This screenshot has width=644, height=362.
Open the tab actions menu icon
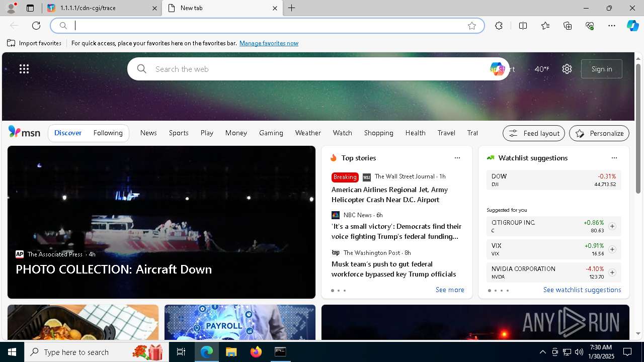tap(30, 8)
